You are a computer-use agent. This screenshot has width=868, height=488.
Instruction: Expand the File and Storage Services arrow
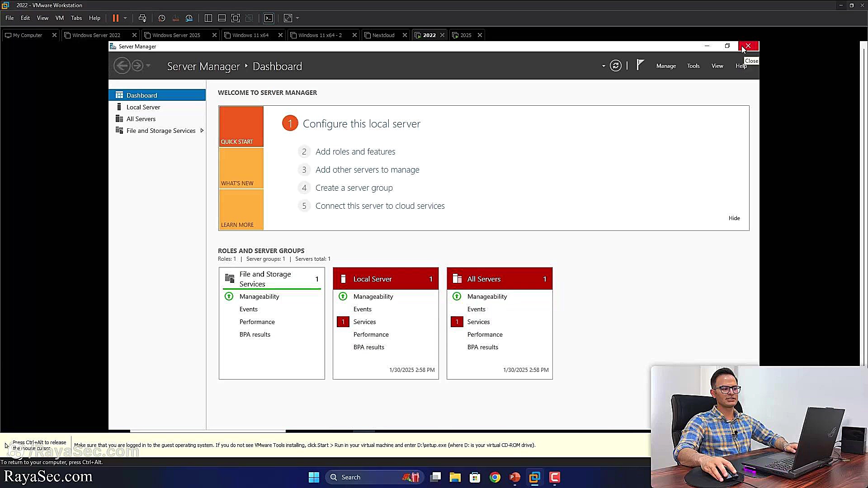(x=202, y=131)
